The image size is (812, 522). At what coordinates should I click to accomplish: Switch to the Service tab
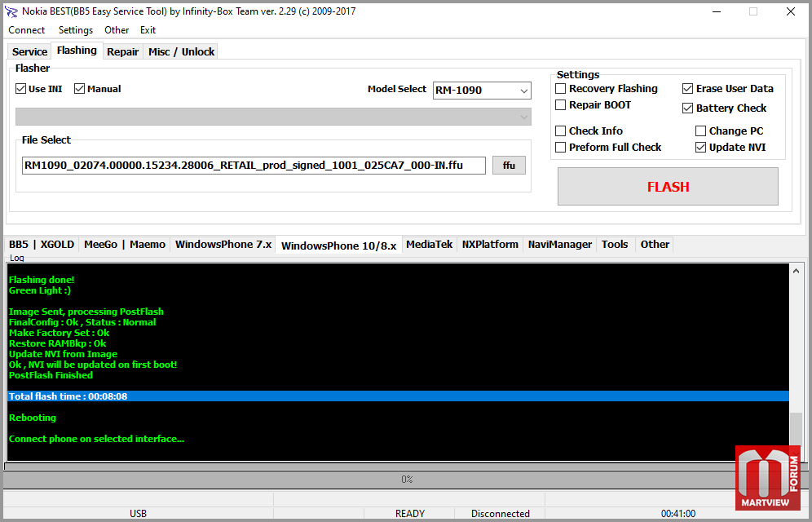tap(29, 51)
